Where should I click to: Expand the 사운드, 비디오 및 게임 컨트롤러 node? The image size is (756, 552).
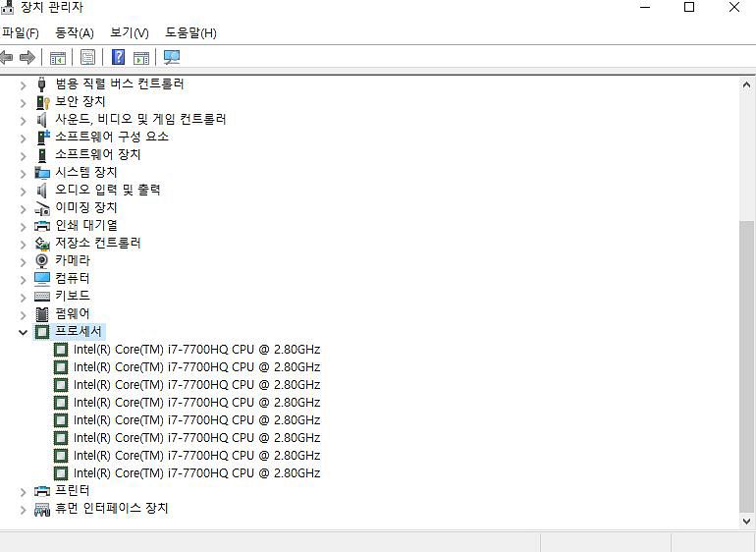click(x=23, y=121)
